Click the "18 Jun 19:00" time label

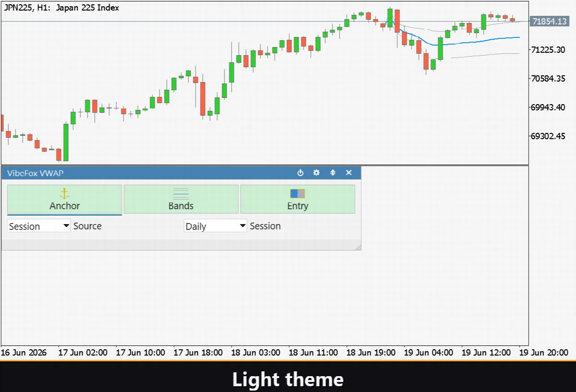click(371, 352)
